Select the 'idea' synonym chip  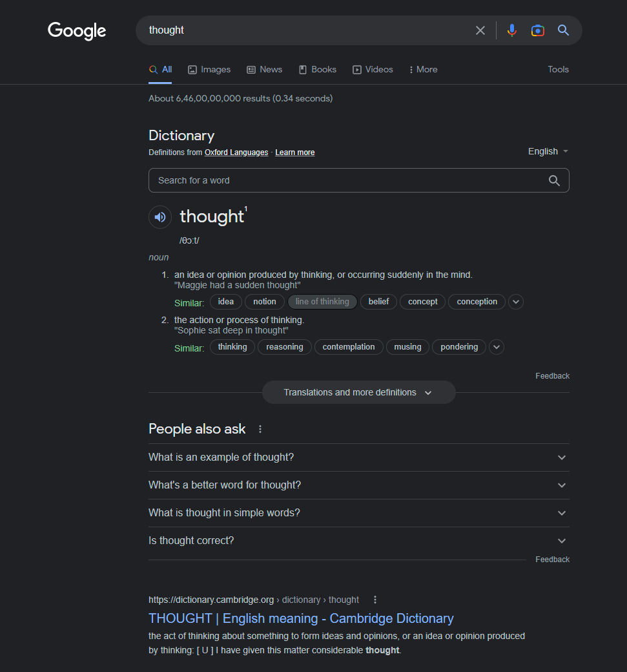pos(226,302)
